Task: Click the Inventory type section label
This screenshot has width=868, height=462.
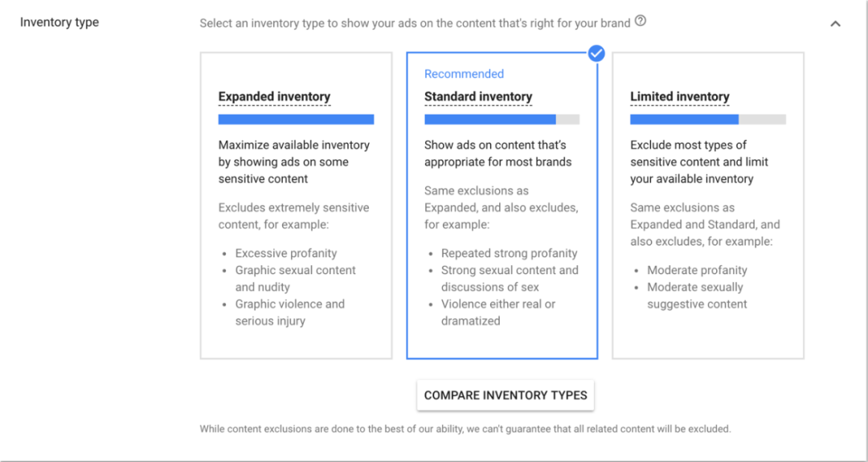Action: [59, 22]
